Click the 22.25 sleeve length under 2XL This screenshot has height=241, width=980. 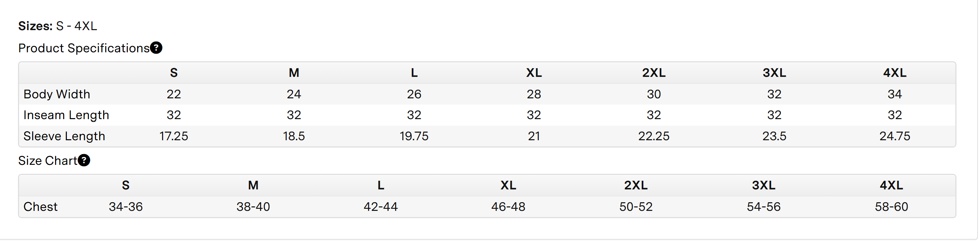[x=653, y=136]
